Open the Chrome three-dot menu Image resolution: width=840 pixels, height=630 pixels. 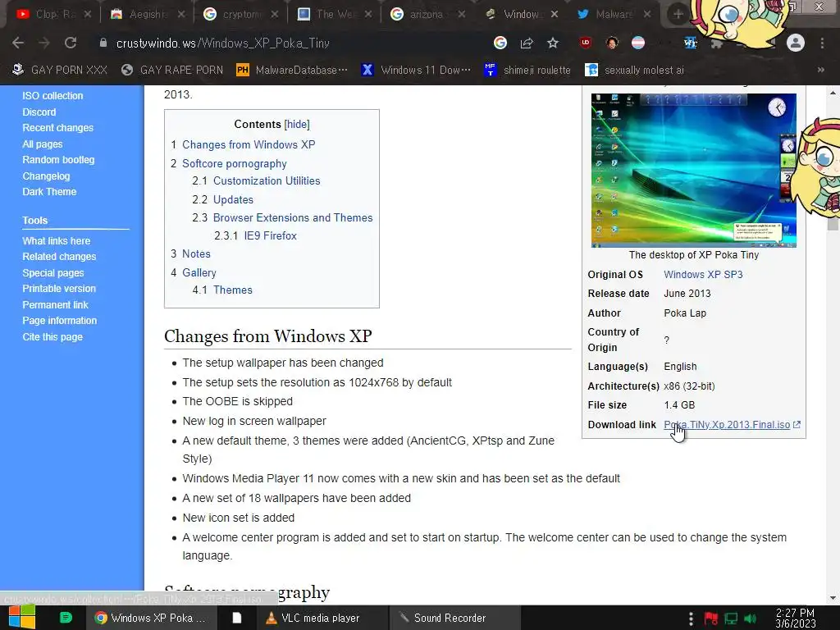pos(822,43)
